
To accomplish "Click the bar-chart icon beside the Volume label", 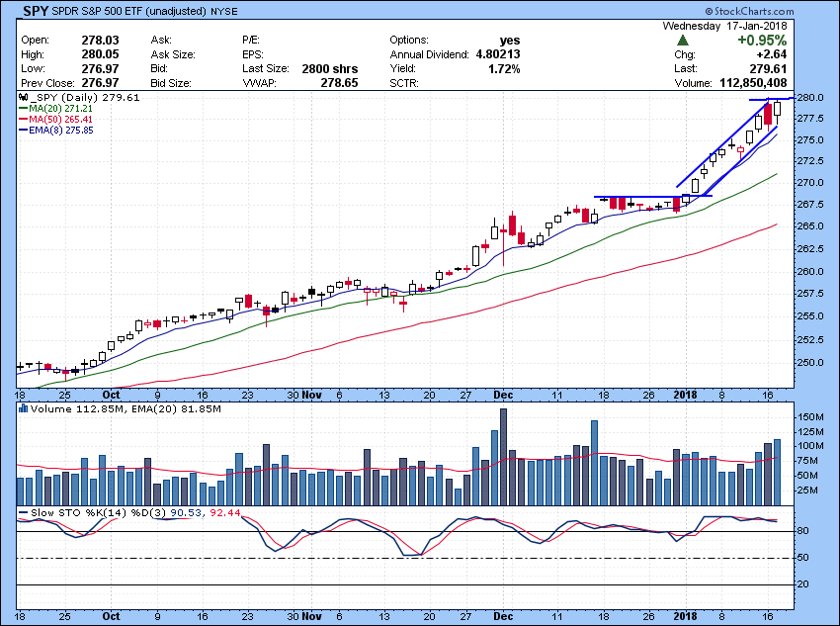I will 23,409.
